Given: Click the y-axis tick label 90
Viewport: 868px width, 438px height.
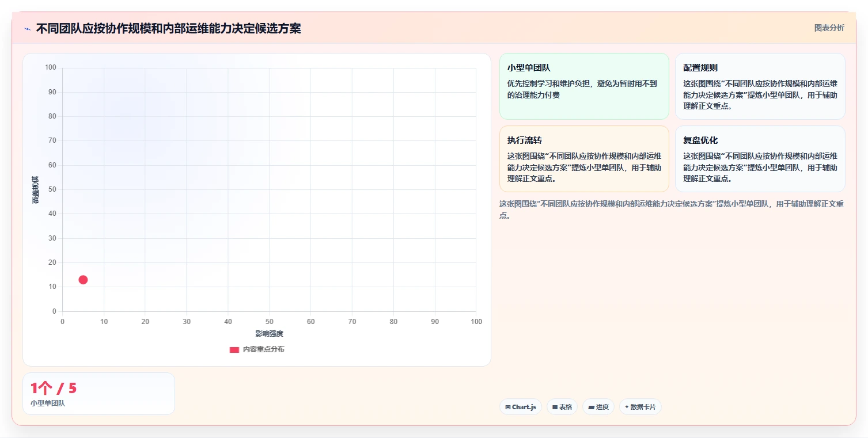Looking at the screenshot, I should click(x=52, y=92).
